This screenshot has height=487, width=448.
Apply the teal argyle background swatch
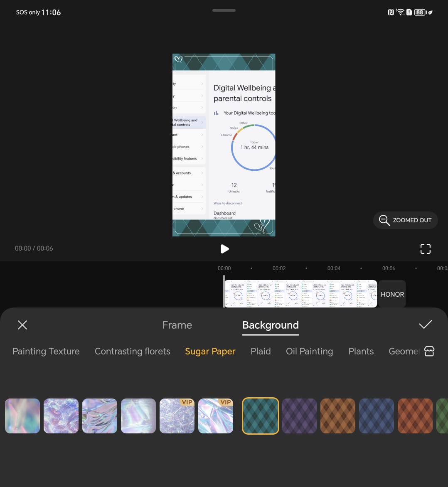[261, 416]
